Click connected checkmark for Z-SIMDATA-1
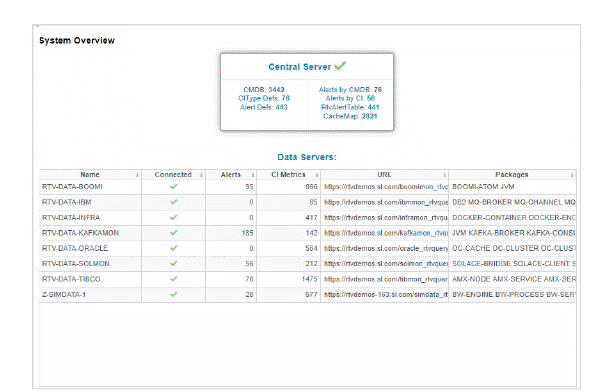 (173, 294)
